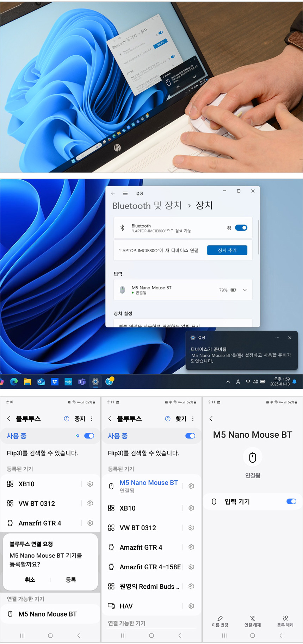The width and height of the screenshot is (303, 644).
Task: Show hidden system tray icons
Action: pos(228,382)
